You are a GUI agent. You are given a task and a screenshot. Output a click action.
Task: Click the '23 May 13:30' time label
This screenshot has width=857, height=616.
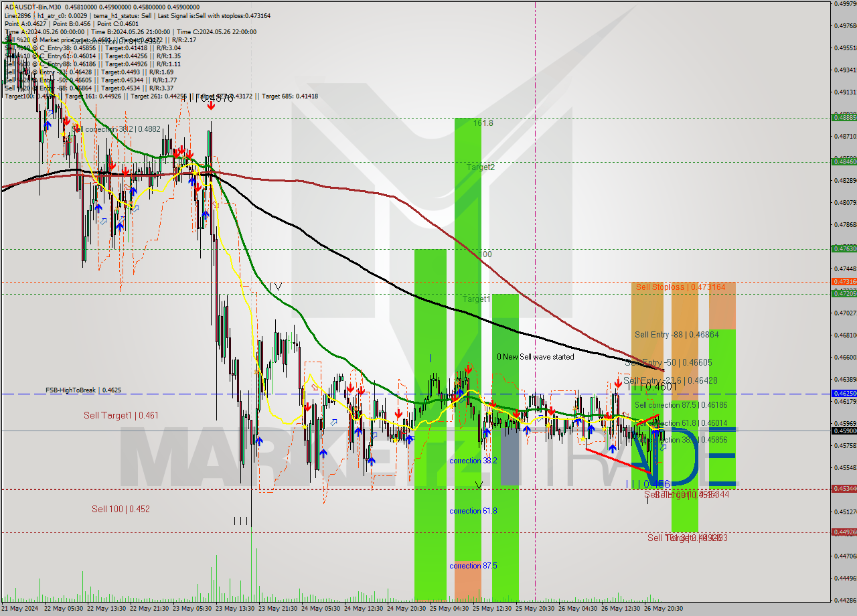tap(235, 609)
